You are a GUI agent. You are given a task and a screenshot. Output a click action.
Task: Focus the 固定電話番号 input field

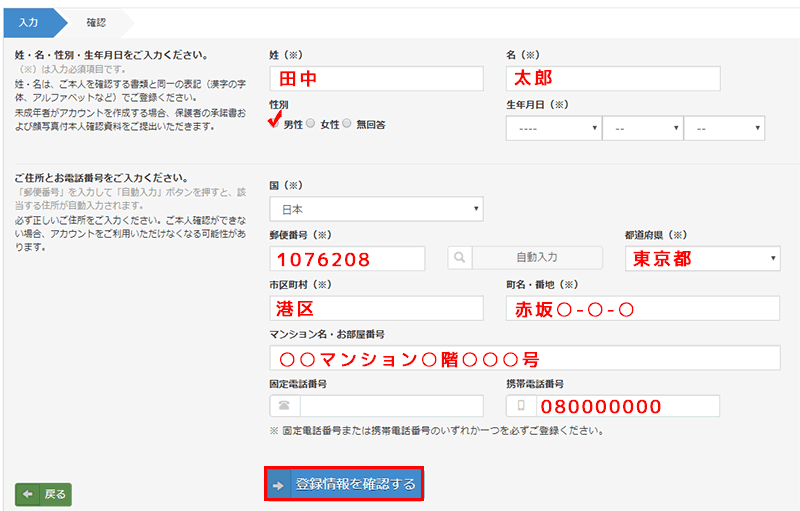[x=391, y=406]
